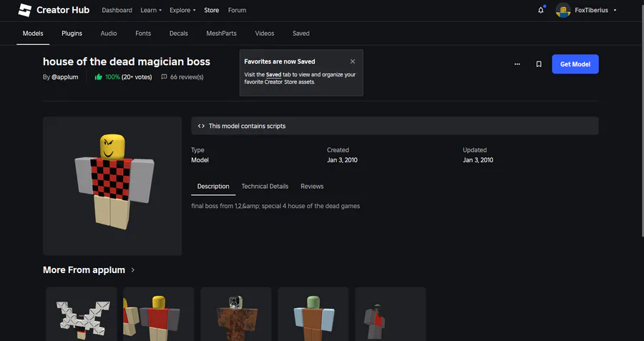Click the Roblox Creator Hub logo icon
The height and width of the screenshot is (341, 644).
pos(24,10)
